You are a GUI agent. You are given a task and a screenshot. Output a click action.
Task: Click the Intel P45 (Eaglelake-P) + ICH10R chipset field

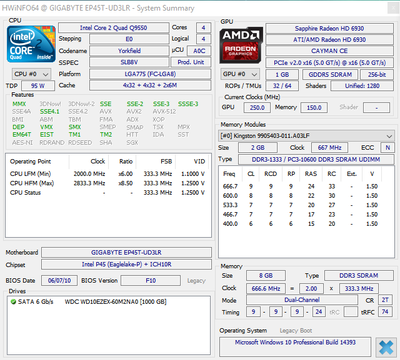click(126, 264)
